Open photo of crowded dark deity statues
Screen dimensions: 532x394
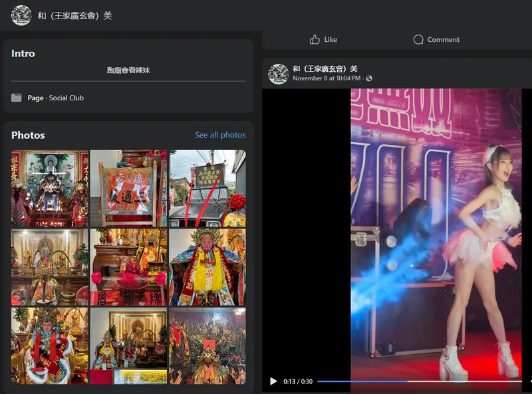pos(207,346)
